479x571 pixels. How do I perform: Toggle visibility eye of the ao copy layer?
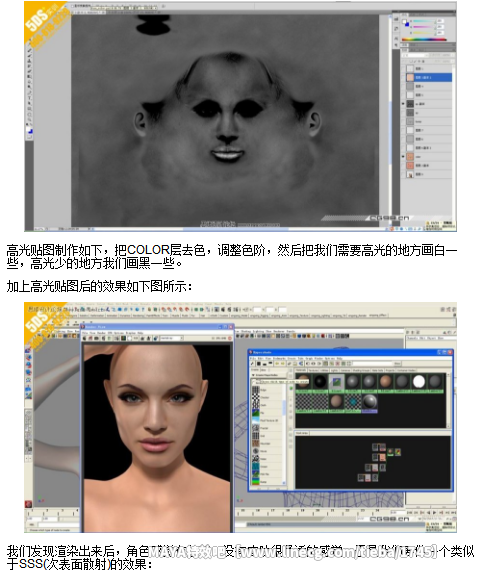[403, 104]
